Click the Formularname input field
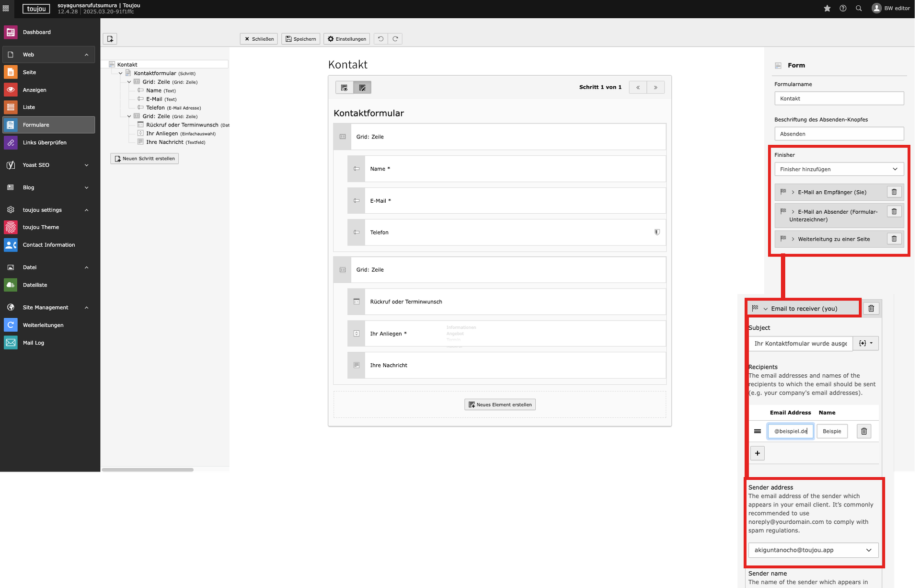 pos(839,99)
